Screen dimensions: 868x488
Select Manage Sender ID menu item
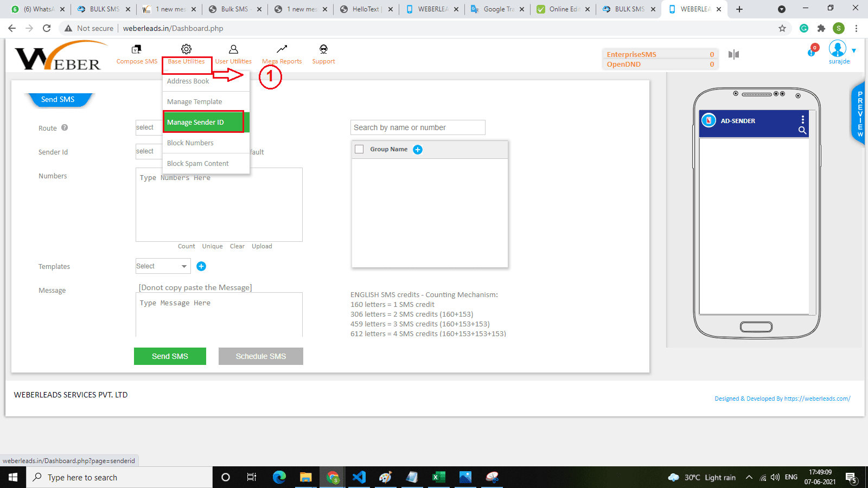click(203, 123)
